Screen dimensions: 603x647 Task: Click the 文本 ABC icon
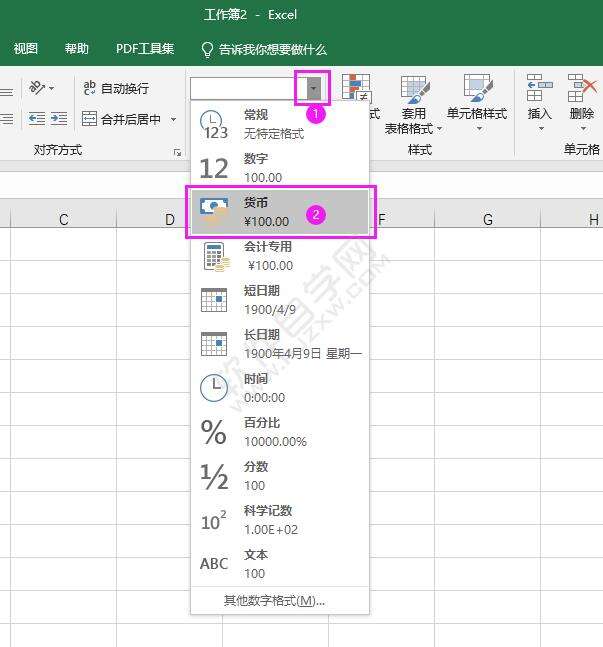214,563
